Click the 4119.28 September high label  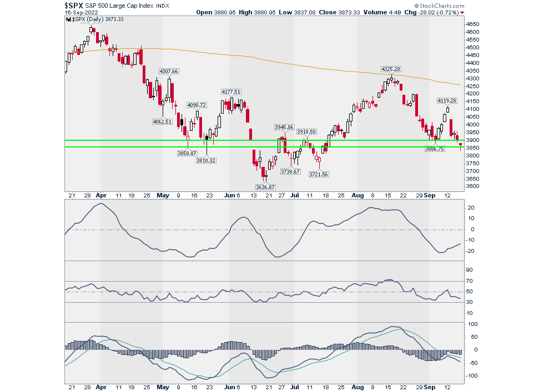click(447, 101)
